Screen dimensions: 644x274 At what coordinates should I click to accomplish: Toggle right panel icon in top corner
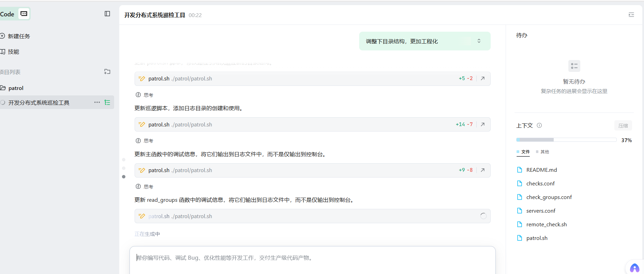631,15
